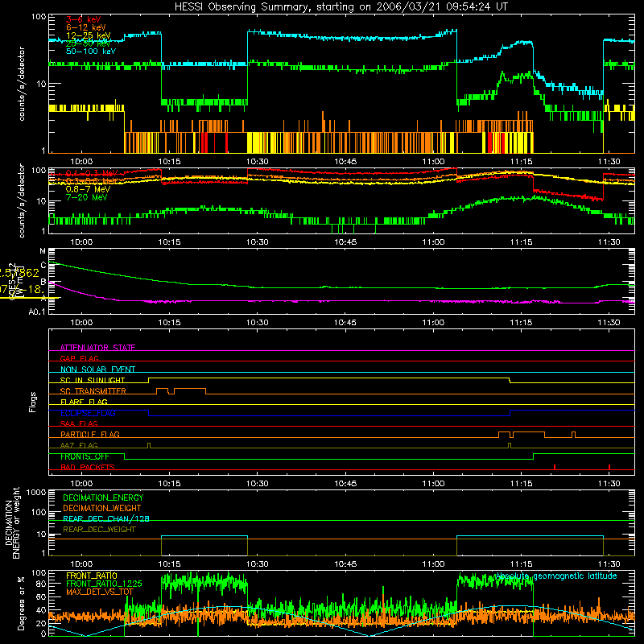Click the 11:15 time label under top panel
The width and height of the screenshot is (644, 644).
point(521,162)
